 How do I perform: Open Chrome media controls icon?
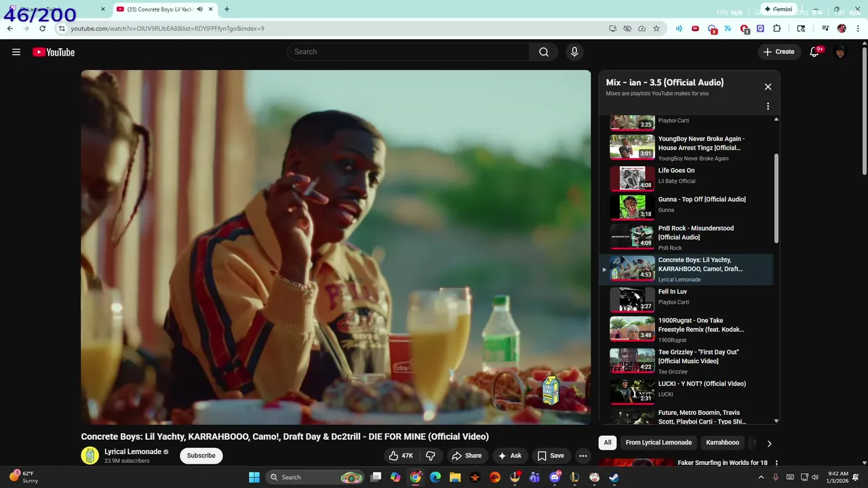pos(825,28)
